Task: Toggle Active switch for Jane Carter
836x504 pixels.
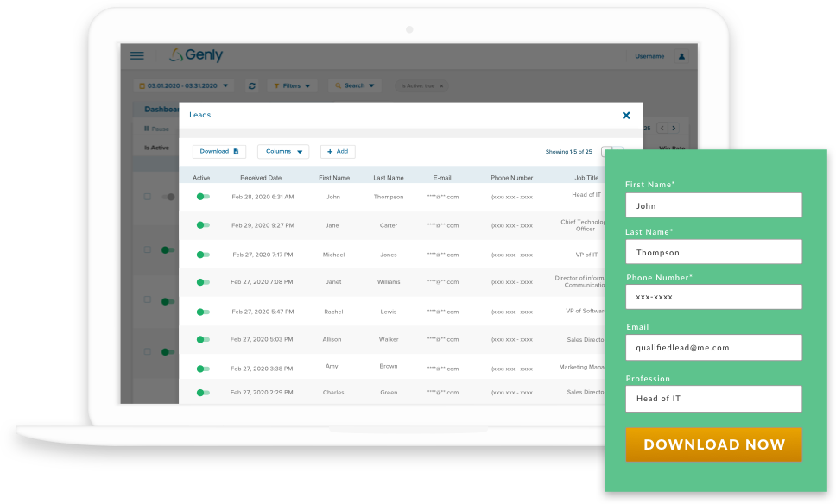Action: (202, 225)
